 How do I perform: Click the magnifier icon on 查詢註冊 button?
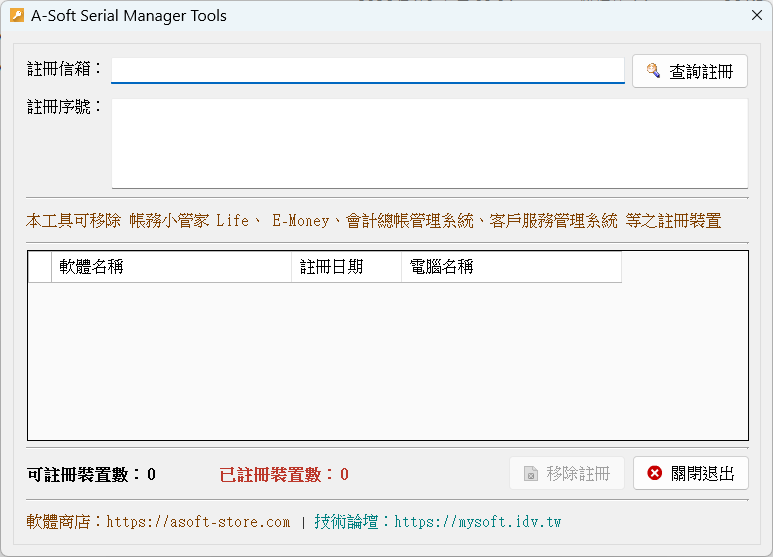[x=653, y=71]
